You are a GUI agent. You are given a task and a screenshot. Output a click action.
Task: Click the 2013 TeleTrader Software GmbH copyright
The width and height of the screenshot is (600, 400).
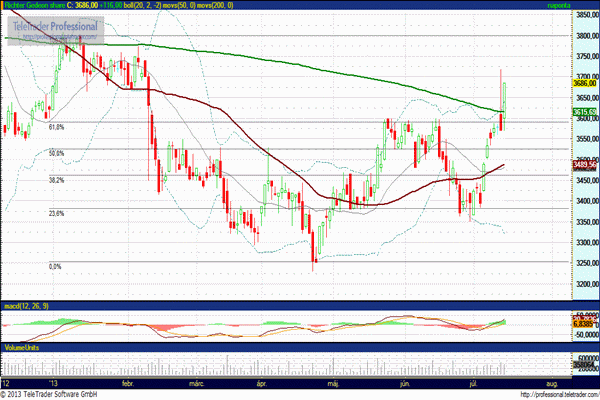click(x=53, y=394)
